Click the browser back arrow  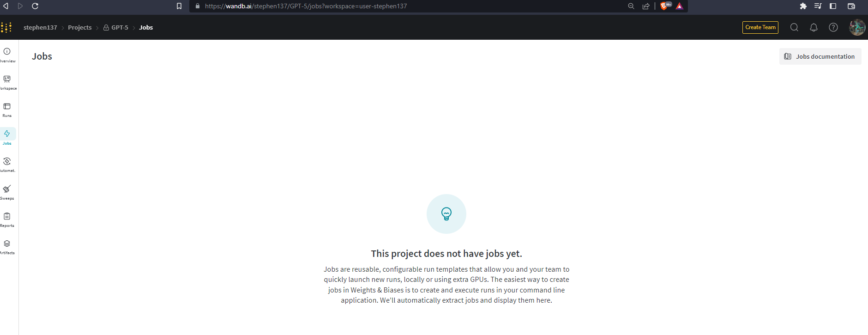click(x=6, y=6)
